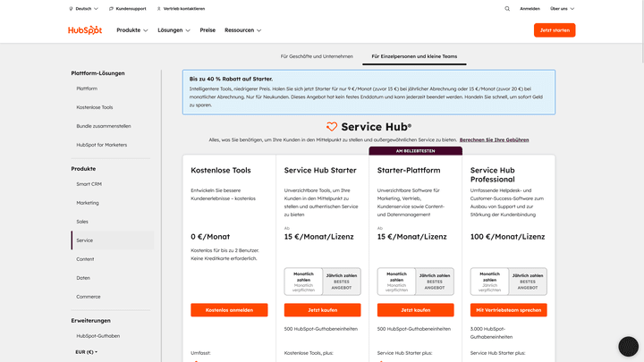Open Bundle zusammenstellen in the sidebar

(x=104, y=126)
